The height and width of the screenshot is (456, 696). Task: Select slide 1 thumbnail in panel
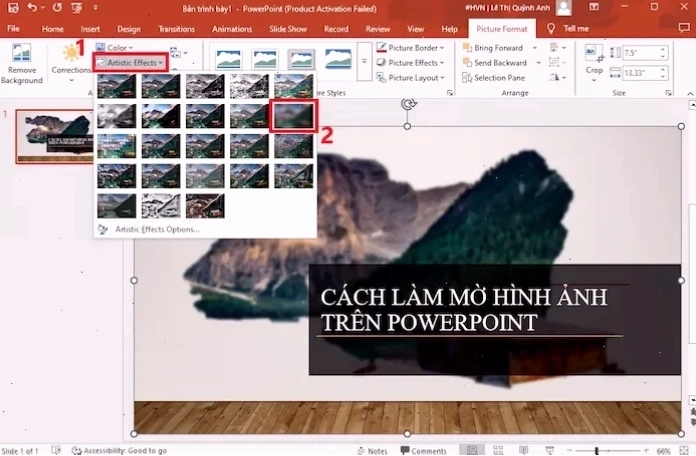[x=55, y=136]
